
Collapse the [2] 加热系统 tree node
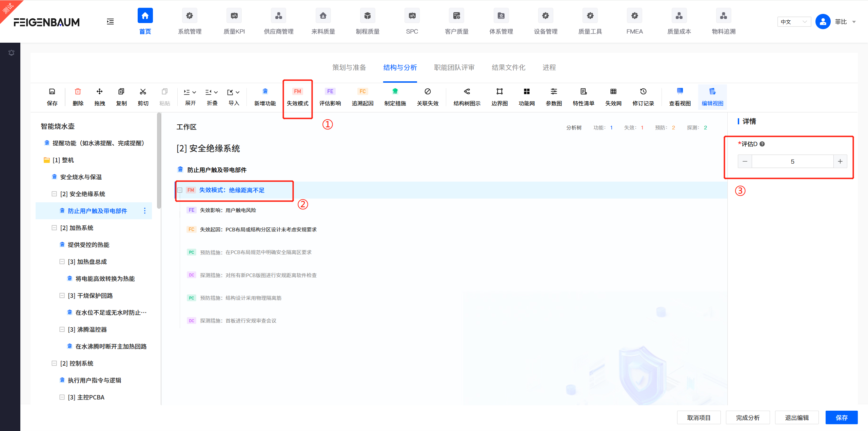coord(54,228)
